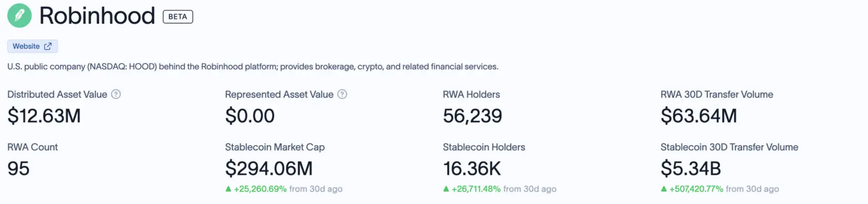Open Distributed Asset Value help icon

pyautogui.click(x=116, y=94)
